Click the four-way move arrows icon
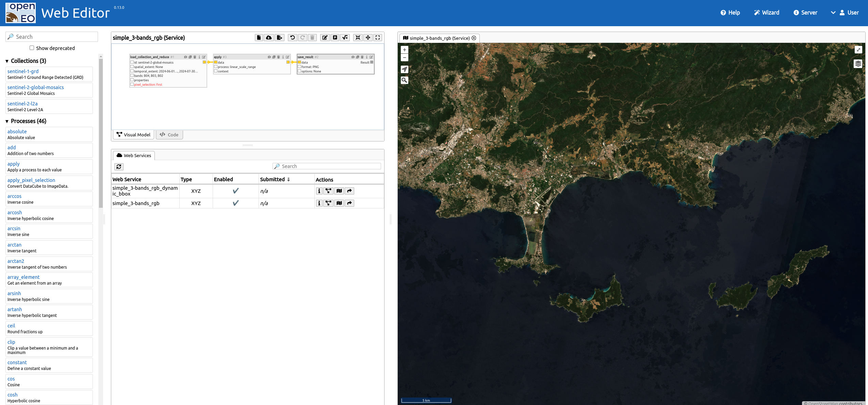868x405 pixels. pyautogui.click(x=368, y=37)
